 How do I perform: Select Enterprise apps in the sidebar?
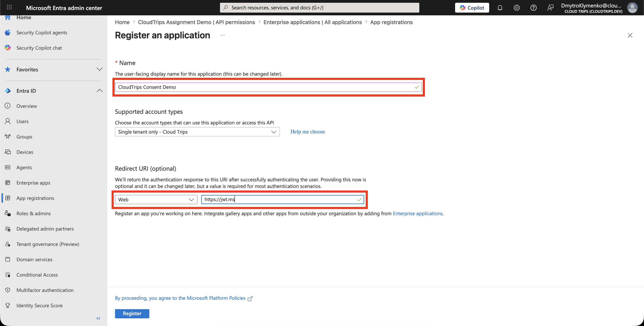click(x=33, y=183)
